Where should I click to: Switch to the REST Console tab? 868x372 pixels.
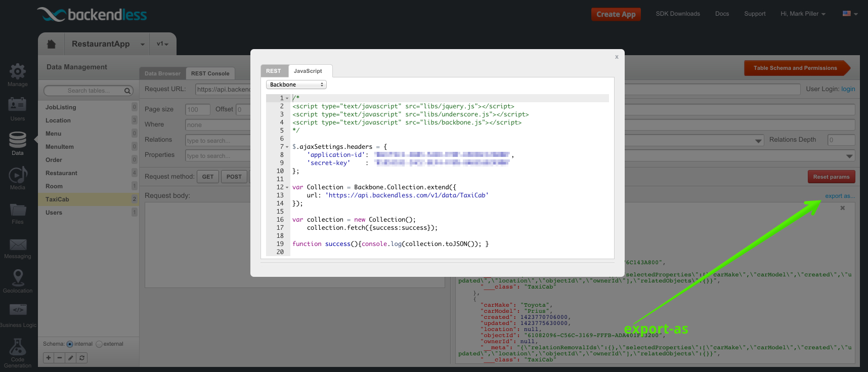click(210, 73)
